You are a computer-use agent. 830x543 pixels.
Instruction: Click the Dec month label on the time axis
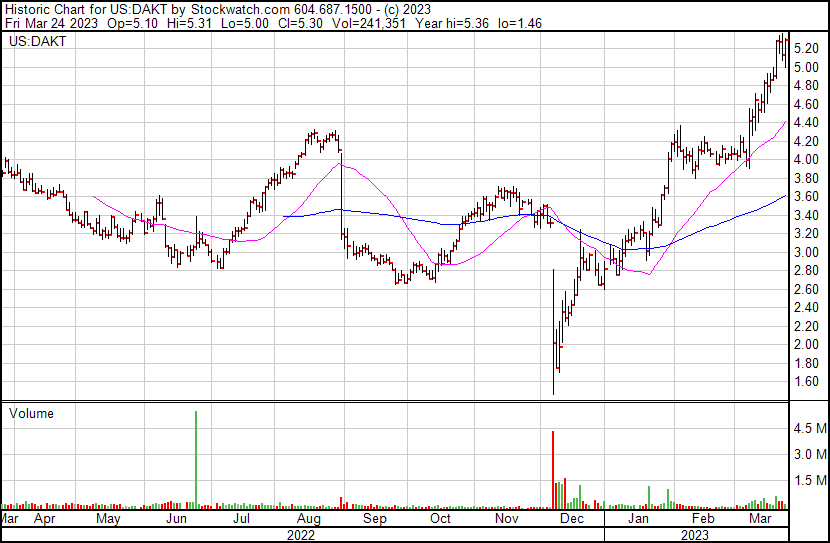(x=572, y=519)
